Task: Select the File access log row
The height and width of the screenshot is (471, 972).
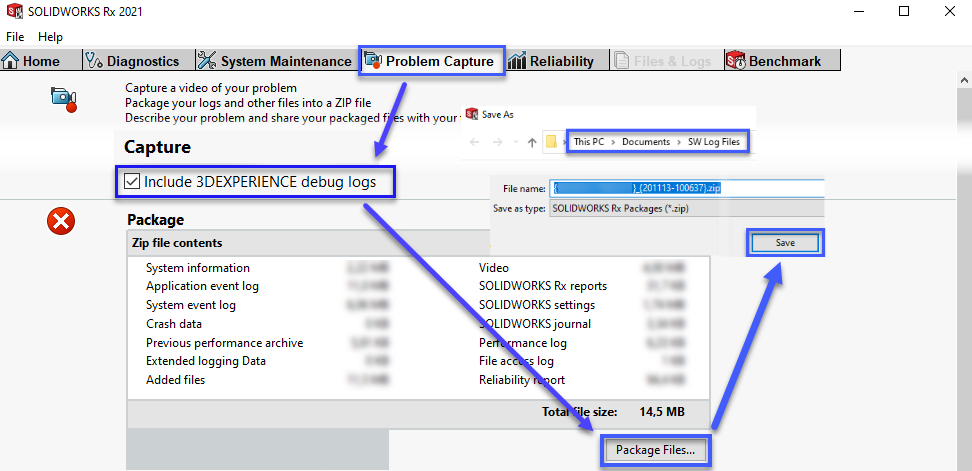Action: (x=516, y=361)
